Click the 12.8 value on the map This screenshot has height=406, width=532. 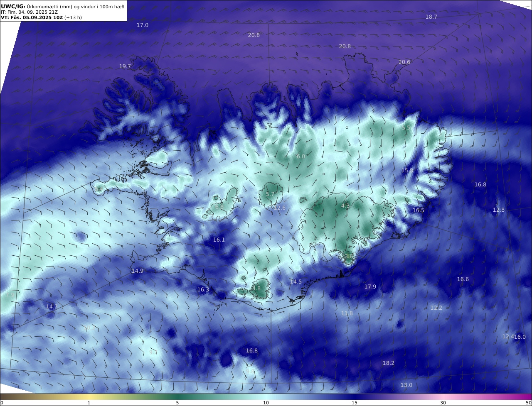click(499, 210)
